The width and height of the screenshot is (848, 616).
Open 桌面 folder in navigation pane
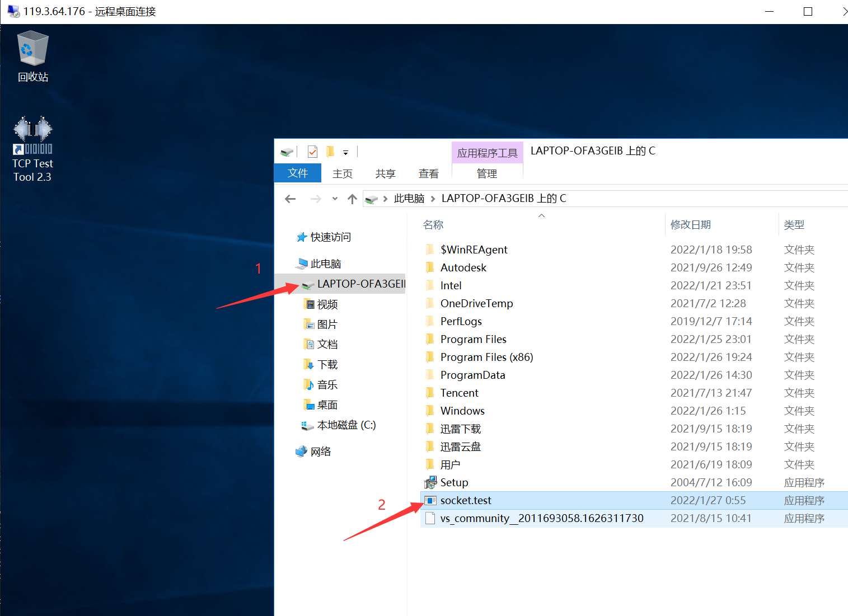point(321,405)
